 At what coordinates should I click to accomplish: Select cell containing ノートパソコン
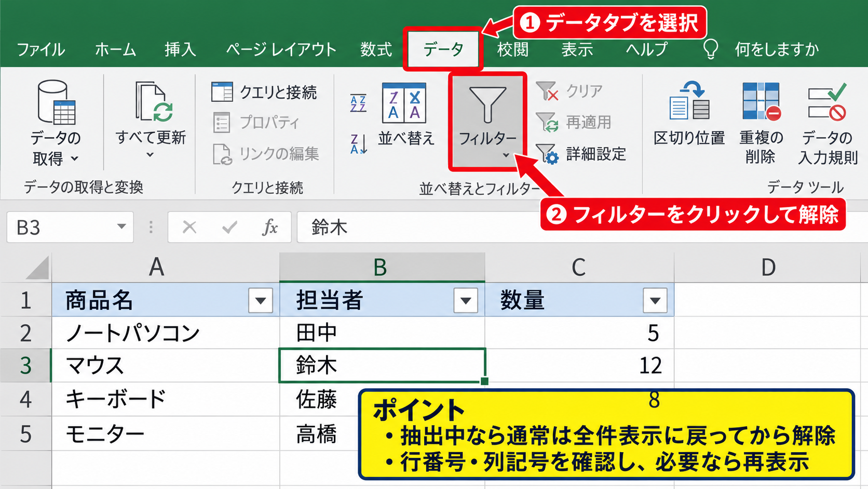pos(166,333)
